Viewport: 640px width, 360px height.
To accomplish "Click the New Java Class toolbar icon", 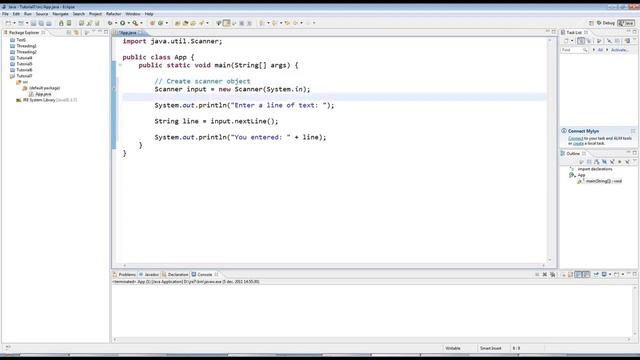I will (x=160, y=23).
